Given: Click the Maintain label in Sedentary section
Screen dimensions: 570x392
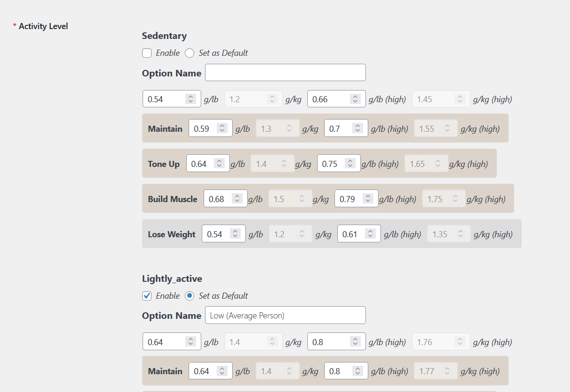Looking at the screenshot, I should pyautogui.click(x=165, y=128).
